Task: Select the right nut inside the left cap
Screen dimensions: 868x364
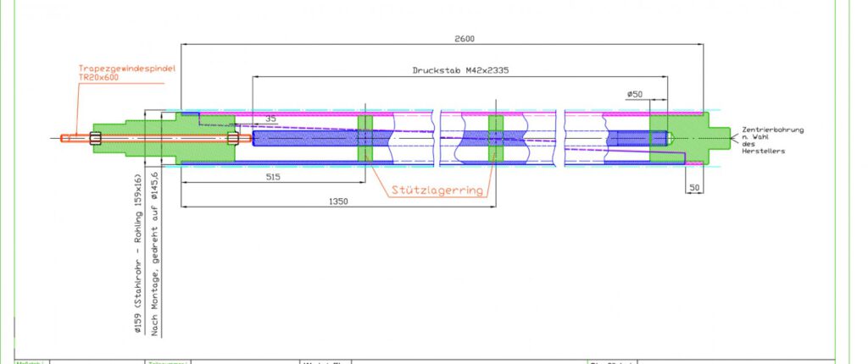Action: (x=231, y=138)
